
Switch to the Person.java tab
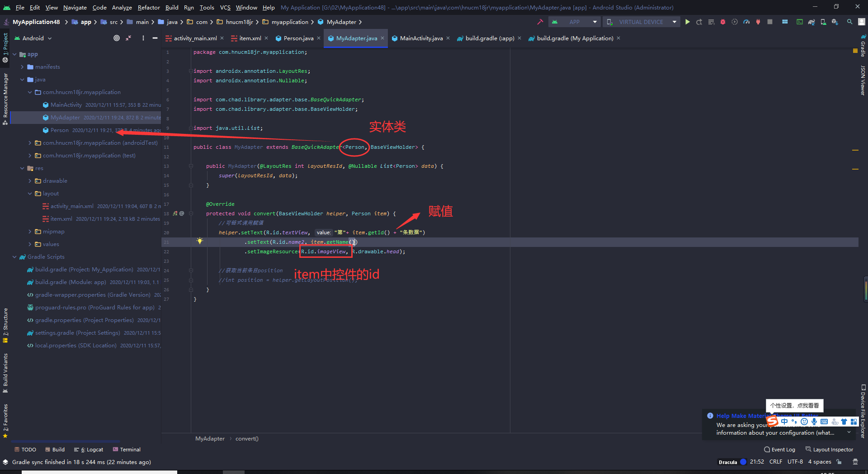[298, 38]
